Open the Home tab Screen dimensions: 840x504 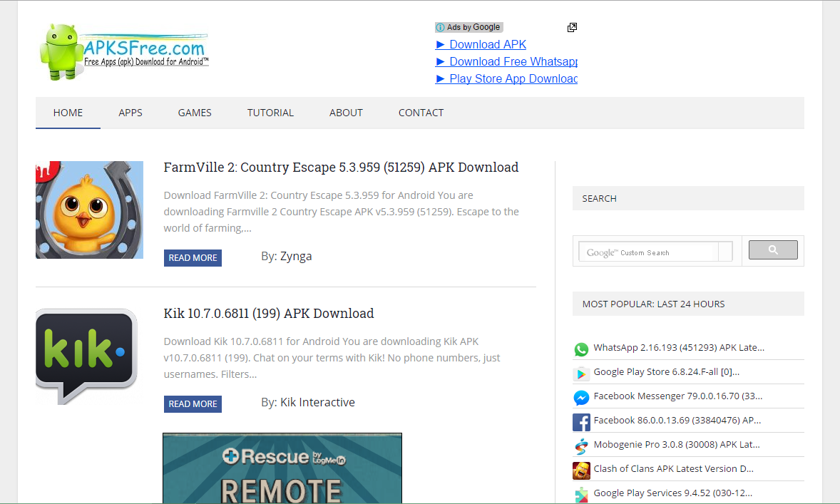(68, 113)
